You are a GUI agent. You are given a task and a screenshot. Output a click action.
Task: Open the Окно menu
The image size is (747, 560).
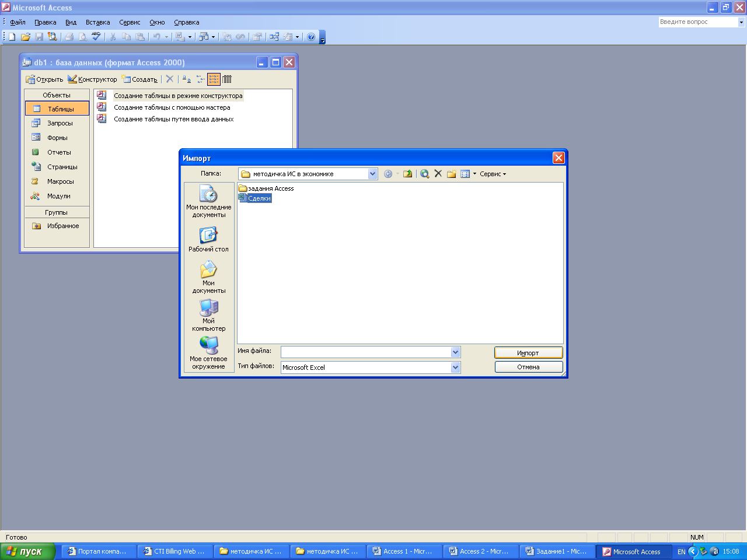click(x=157, y=22)
